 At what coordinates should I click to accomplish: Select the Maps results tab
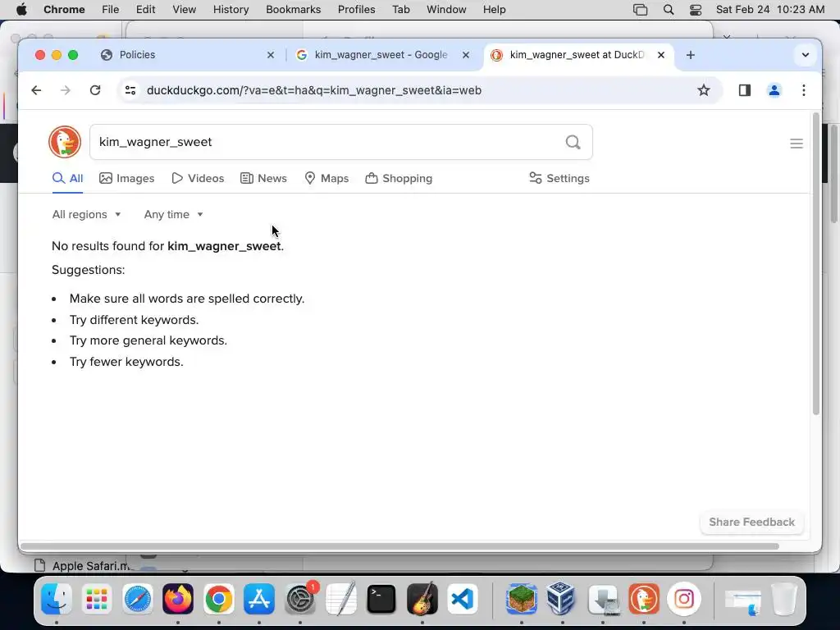(x=326, y=178)
